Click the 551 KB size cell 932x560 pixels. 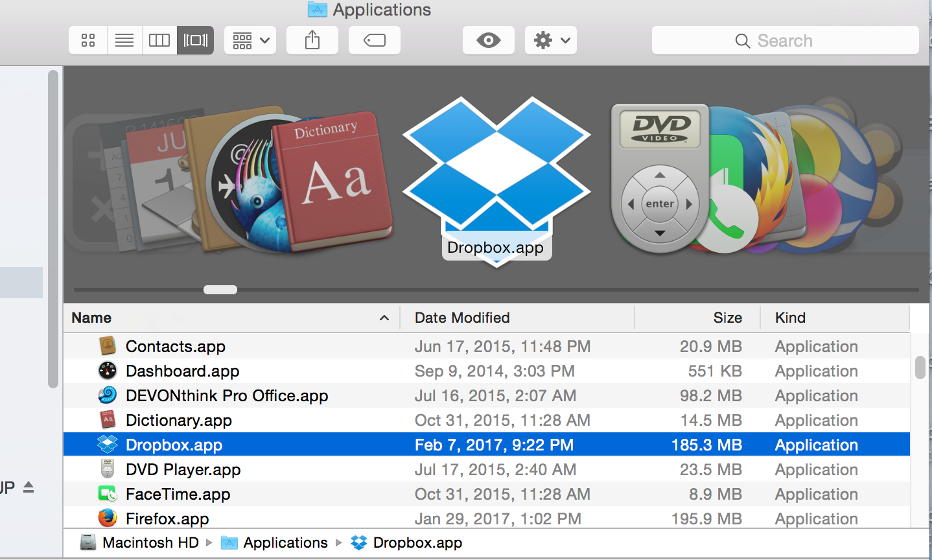715,371
